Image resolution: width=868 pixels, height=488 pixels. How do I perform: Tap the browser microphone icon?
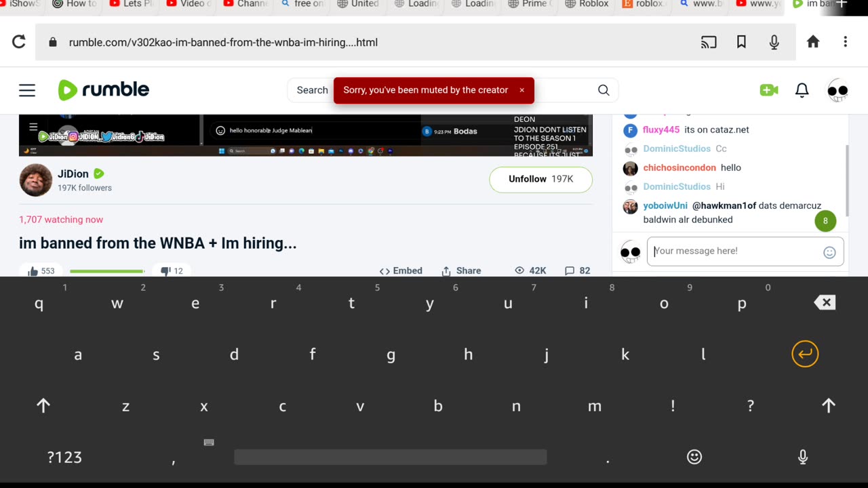pos(774,42)
